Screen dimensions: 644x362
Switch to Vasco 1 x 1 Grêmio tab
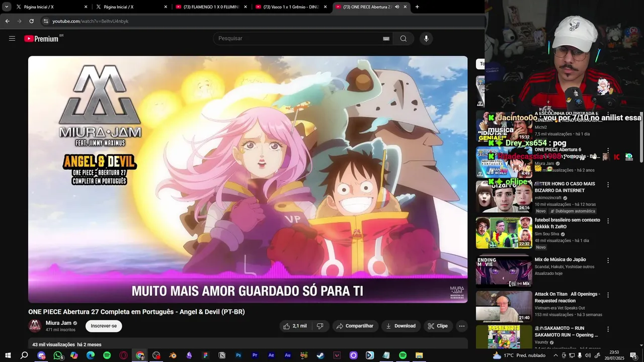point(291,7)
